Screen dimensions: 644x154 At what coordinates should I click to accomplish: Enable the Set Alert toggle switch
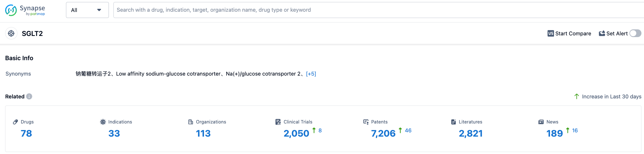click(635, 33)
